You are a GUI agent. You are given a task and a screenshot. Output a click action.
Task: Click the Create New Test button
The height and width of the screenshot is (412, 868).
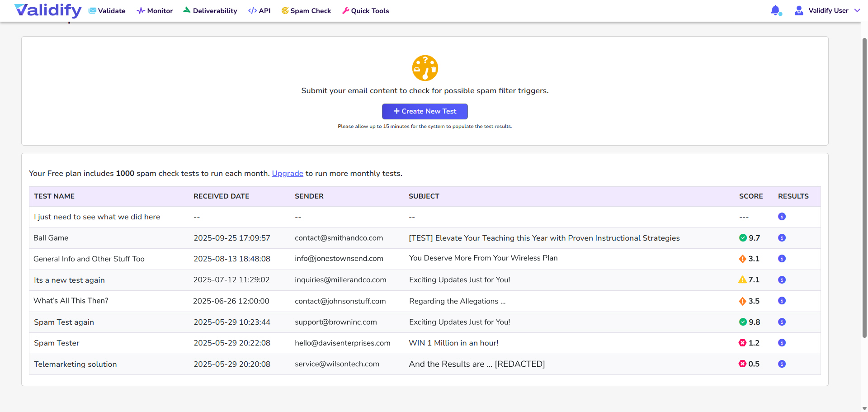pos(425,111)
